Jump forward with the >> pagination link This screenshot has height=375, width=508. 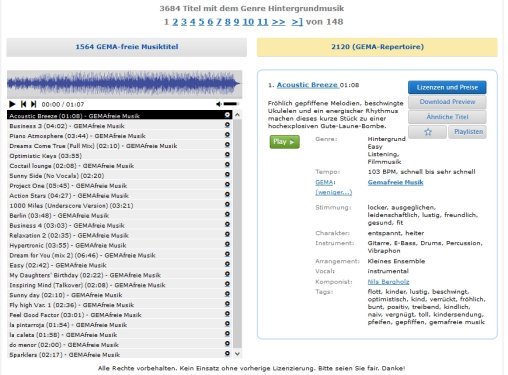click(278, 22)
